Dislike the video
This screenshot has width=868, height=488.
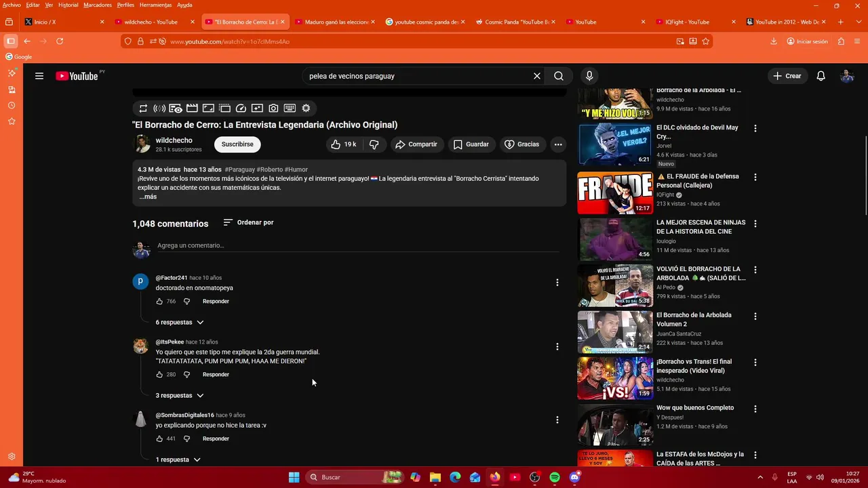pyautogui.click(x=374, y=144)
